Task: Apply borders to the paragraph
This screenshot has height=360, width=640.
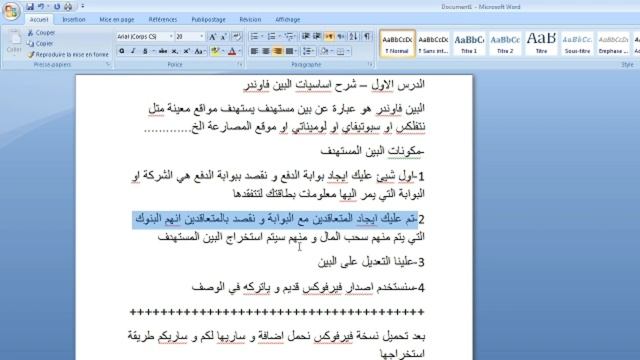Action: click(340, 51)
